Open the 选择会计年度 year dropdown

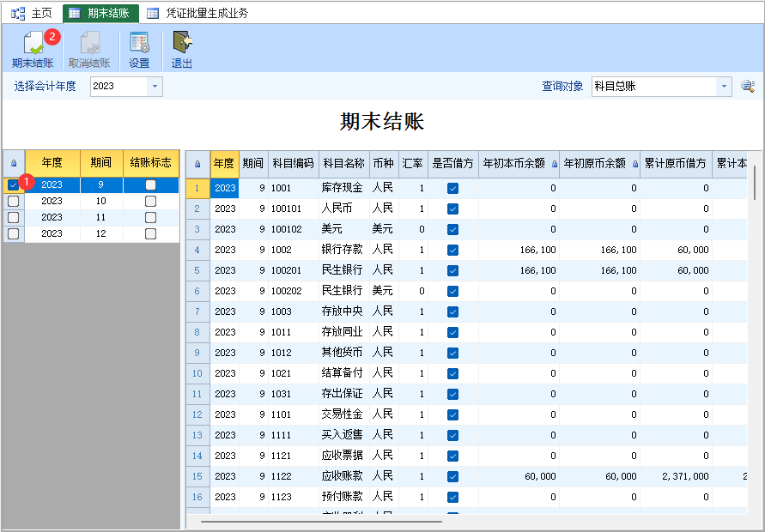point(155,86)
